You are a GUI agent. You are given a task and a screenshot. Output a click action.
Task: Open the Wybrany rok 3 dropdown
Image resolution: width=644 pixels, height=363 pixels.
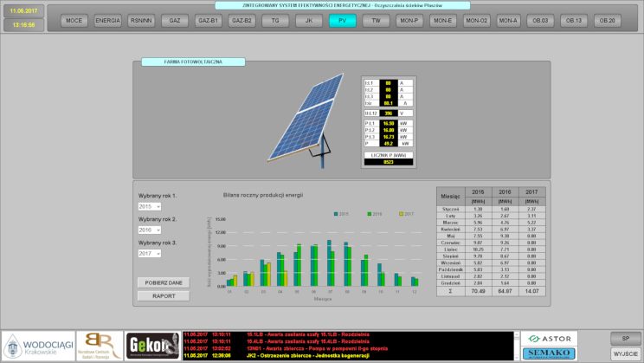(149, 254)
